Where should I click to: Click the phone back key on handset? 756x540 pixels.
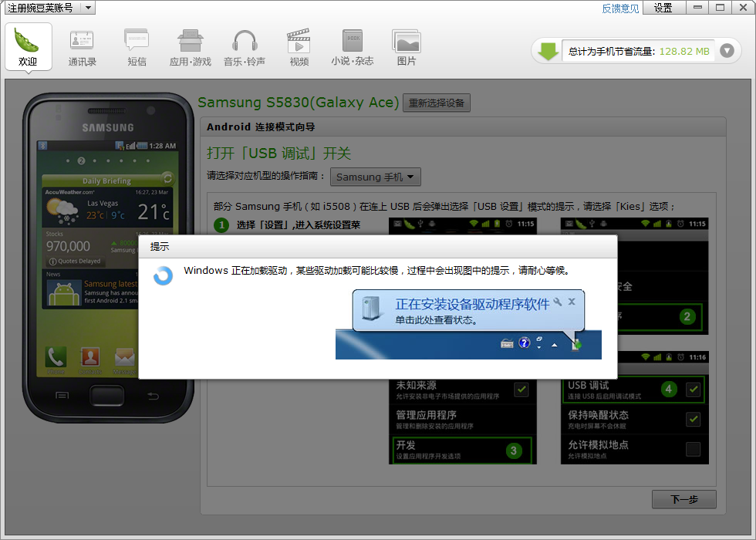pos(153,396)
